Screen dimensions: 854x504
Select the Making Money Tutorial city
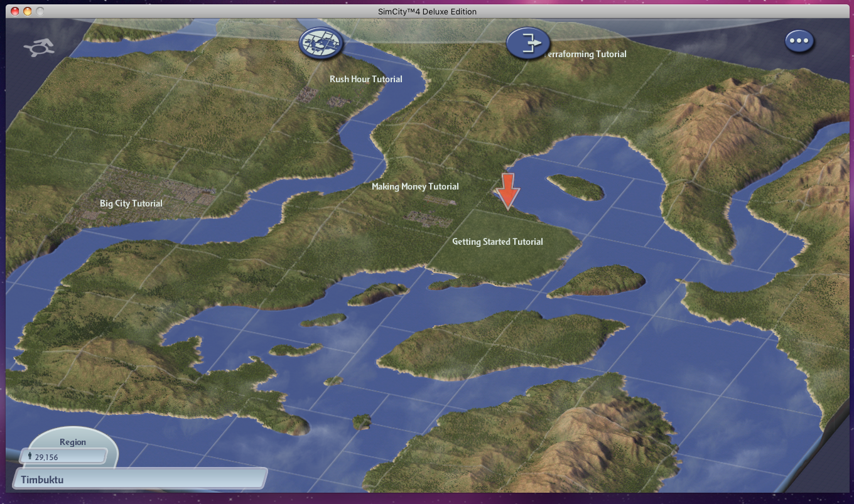[415, 186]
